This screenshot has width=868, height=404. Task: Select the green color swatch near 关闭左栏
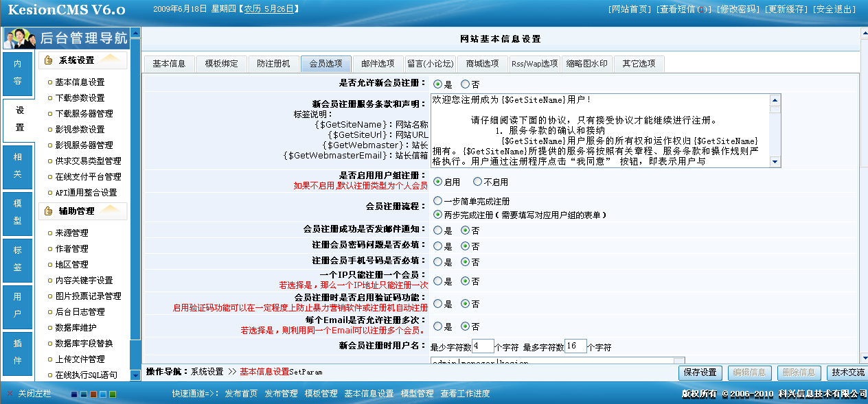pos(112,394)
